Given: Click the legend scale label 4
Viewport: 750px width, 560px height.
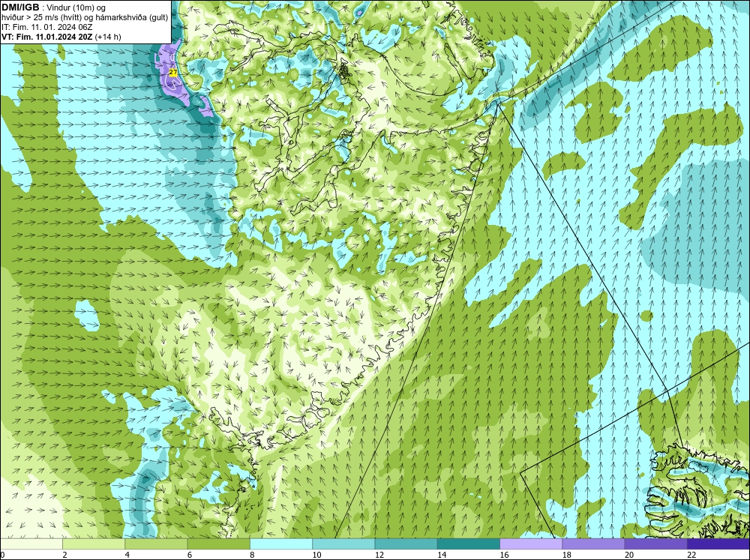Looking at the screenshot, I should point(127,555).
